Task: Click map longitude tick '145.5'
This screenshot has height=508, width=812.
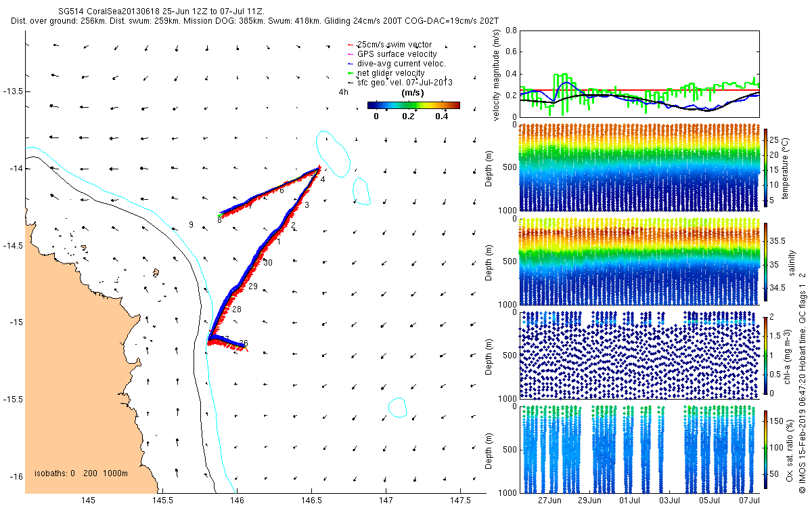Action: pyautogui.click(x=162, y=501)
